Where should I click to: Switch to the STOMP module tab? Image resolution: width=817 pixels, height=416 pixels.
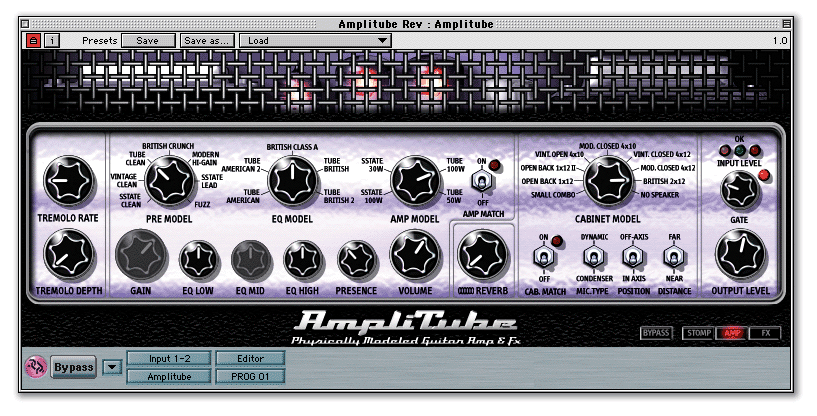[699, 333]
